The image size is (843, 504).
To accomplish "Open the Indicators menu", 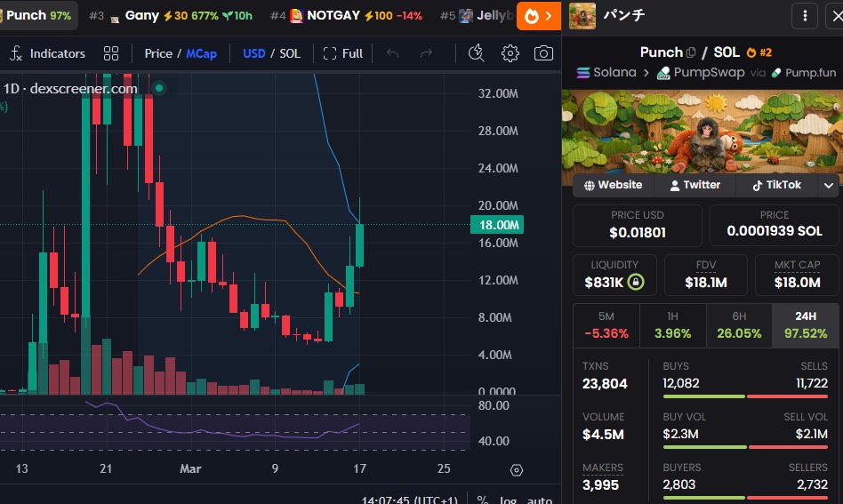I will pos(47,53).
